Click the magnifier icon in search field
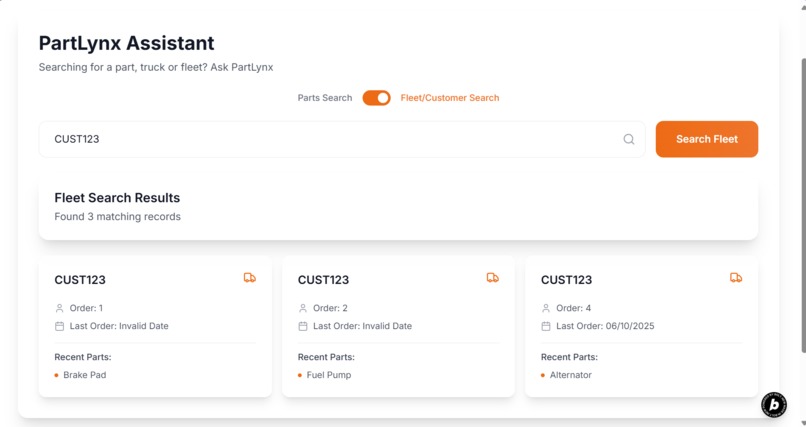Image resolution: width=806 pixels, height=427 pixels. [x=629, y=139]
